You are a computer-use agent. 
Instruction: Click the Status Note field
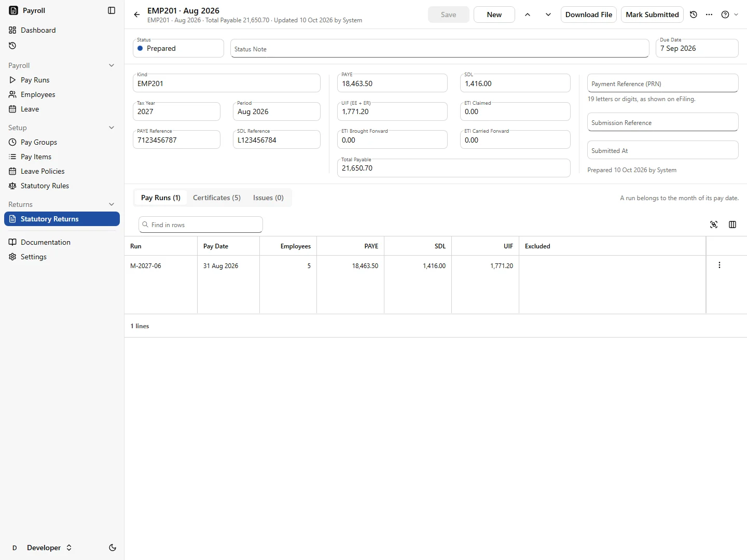[440, 48]
